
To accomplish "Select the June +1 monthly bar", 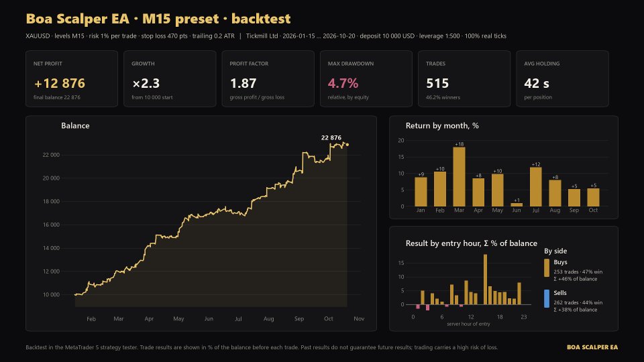I will [x=517, y=205].
